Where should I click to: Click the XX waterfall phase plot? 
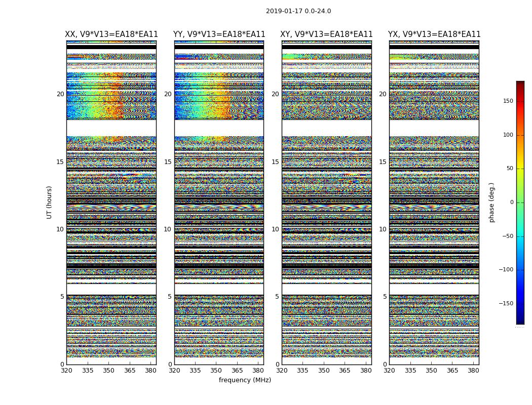pyautogui.click(x=111, y=202)
